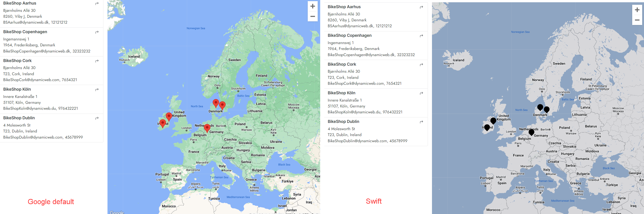Screen dimensions: 644x214
Task: Click directions arrow for BikeShop Copenhagen in Swift list
Action: [422, 36]
